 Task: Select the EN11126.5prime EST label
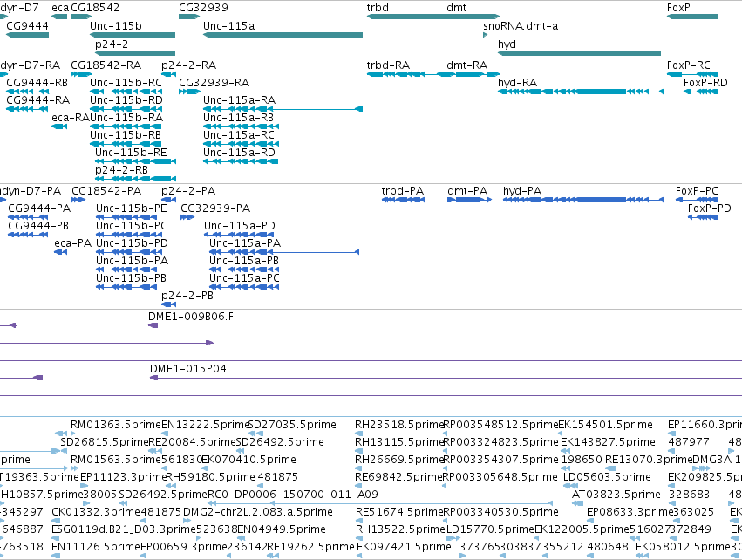click(96, 547)
